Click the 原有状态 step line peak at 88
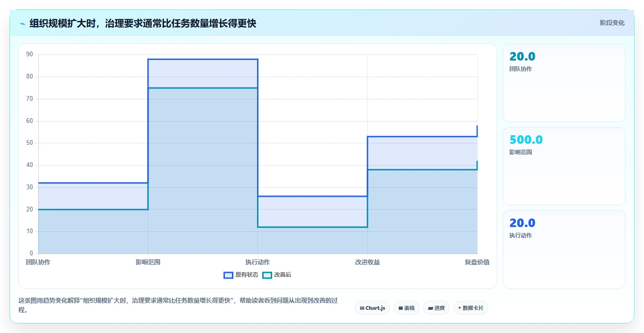Viewport: 644px width, 333px height. [x=203, y=59]
